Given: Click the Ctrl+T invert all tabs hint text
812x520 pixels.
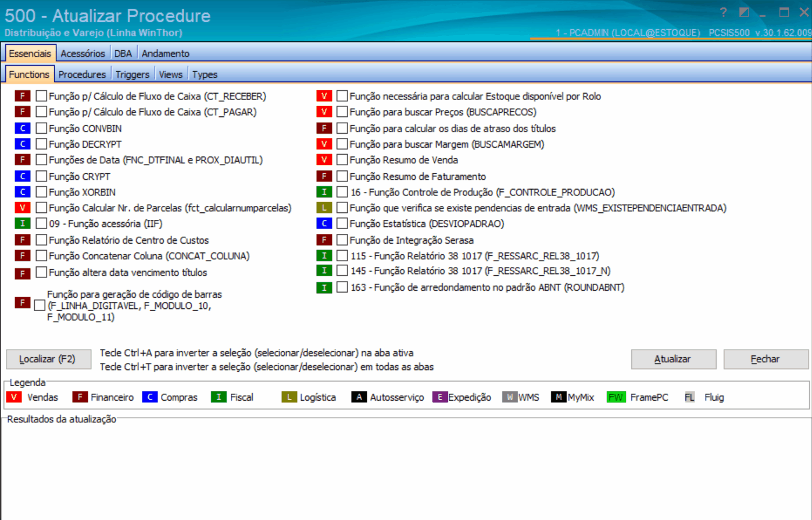Looking at the screenshot, I should pyautogui.click(x=267, y=367).
